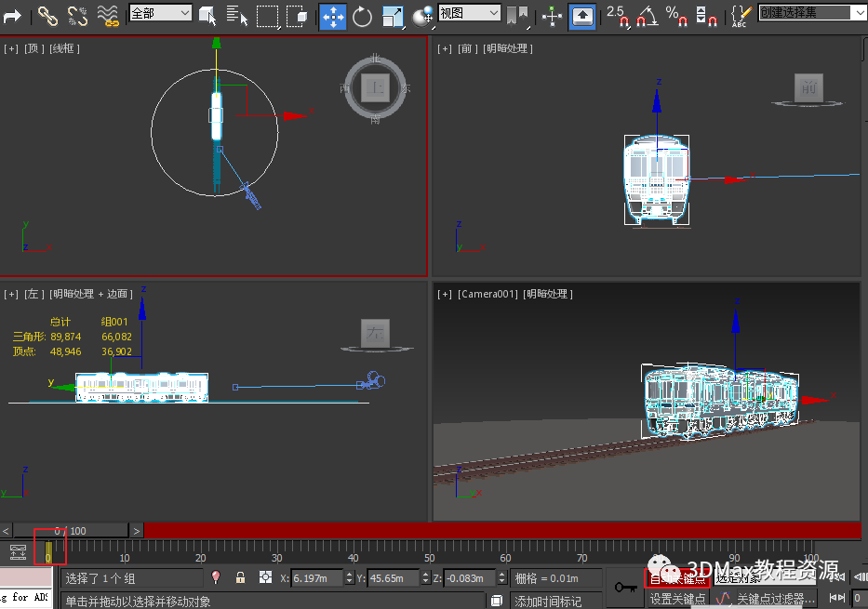Activate Bind to Space Warp tool
This screenshot has height=609, width=868.
click(x=108, y=16)
